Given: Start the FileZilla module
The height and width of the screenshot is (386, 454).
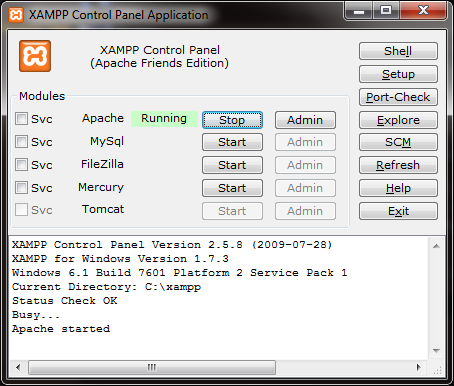Looking at the screenshot, I should click(232, 165).
